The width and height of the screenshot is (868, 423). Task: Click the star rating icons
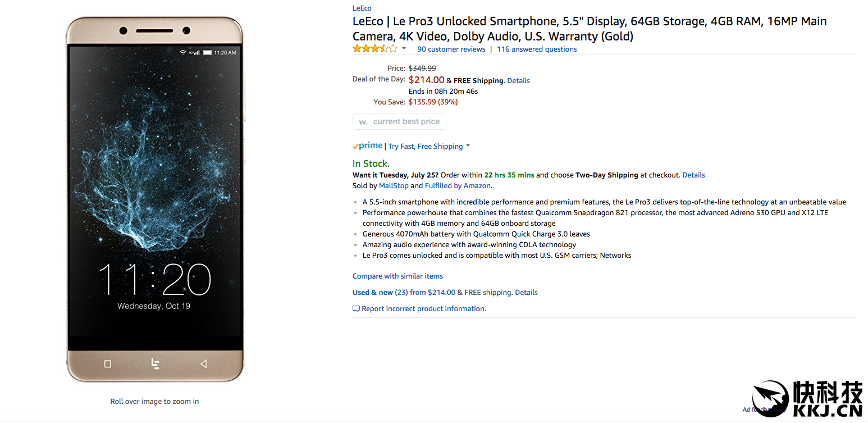(374, 49)
